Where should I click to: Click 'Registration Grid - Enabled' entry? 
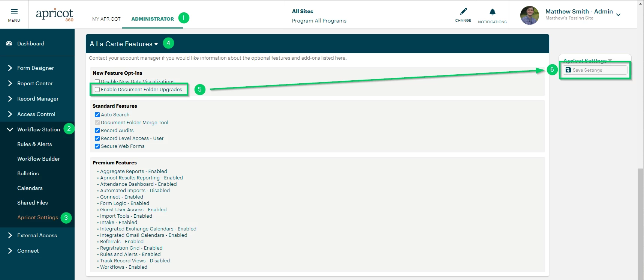pyautogui.click(x=131, y=248)
